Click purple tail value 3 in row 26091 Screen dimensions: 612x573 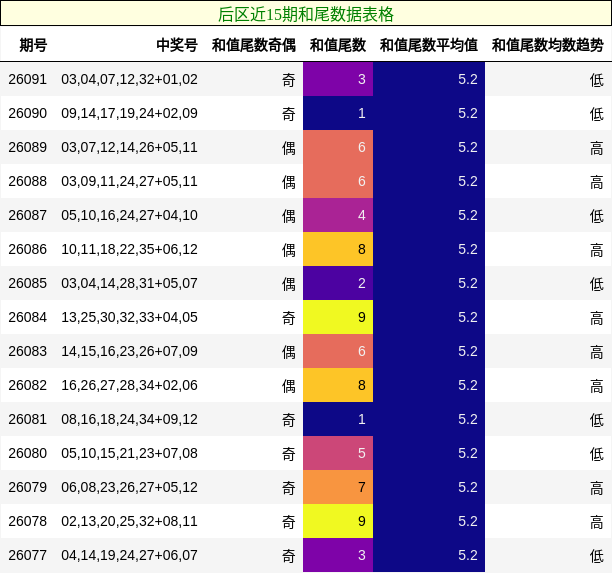click(338, 79)
